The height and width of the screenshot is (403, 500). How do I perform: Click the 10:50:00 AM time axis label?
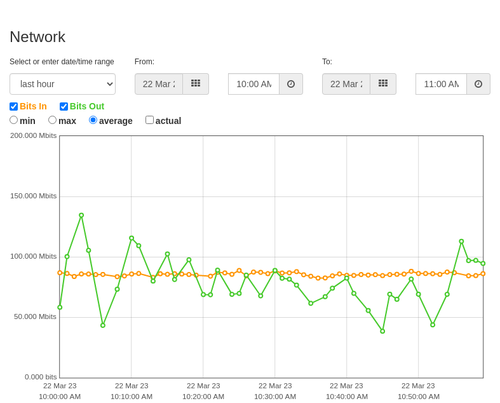(x=419, y=397)
